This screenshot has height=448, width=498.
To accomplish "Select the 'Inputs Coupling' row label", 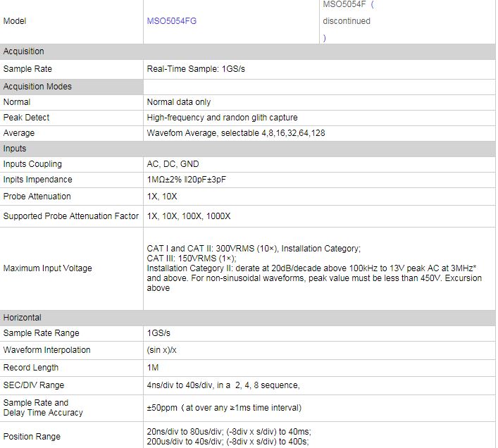I will pyautogui.click(x=32, y=164).
